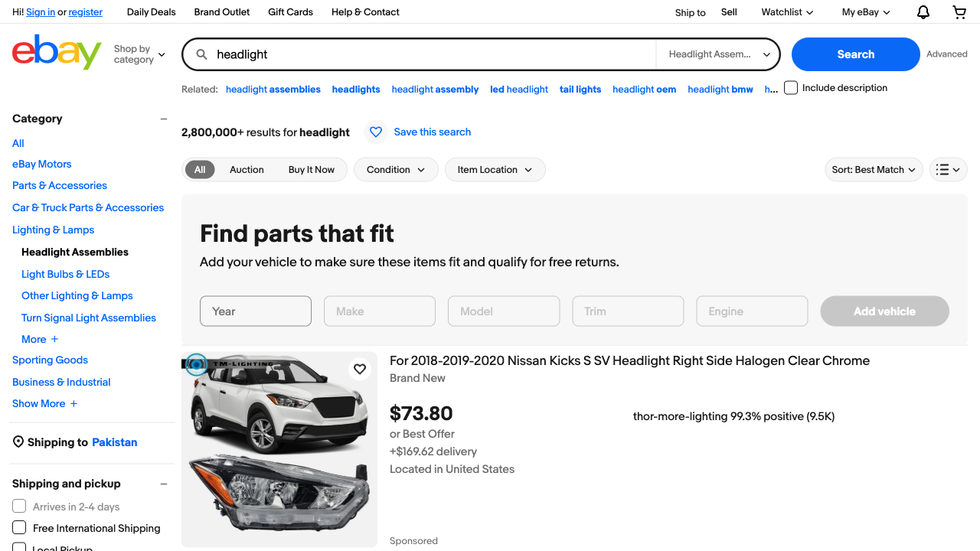Check the Arrives in 2-4 days option
This screenshot has width=980, height=551.
tap(19, 507)
